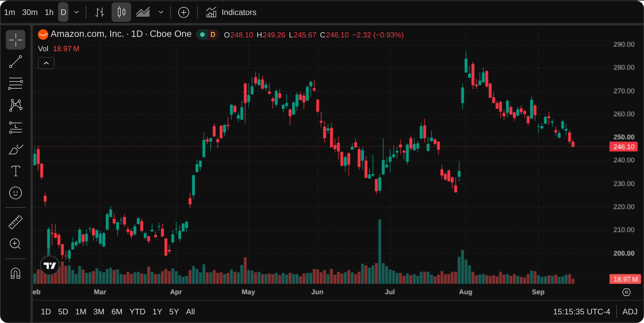This screenshot has height=323, width=644.
Task: Click the May label on time axis
Action: point(248,292)
